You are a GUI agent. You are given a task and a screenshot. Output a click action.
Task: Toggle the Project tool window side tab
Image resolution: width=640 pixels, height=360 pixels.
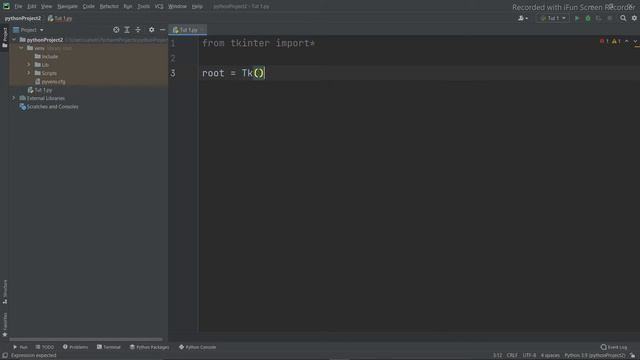pyautogui.click(x=5, y=38)
